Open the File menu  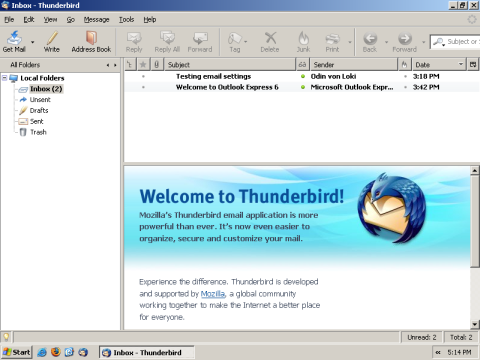[x=9, y=20]
